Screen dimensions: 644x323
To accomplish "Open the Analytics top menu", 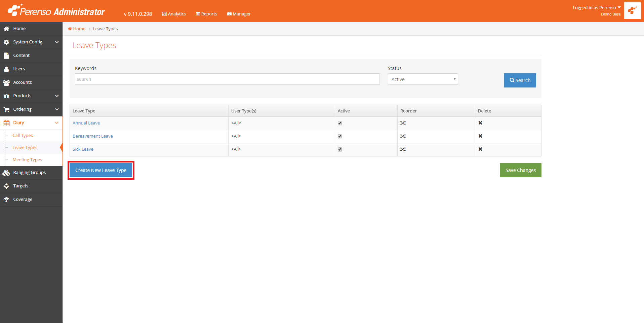I will [x=174, y=14].
